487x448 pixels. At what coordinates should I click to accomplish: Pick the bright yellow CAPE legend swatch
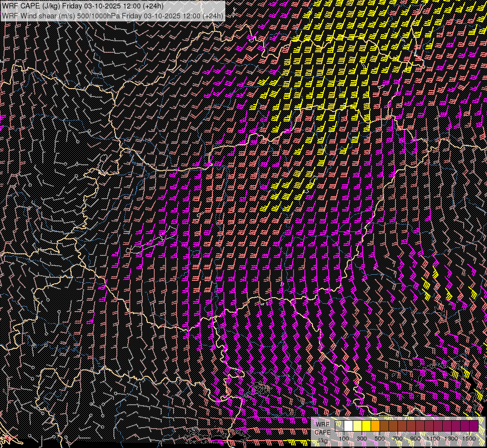(x=367, y=426)
